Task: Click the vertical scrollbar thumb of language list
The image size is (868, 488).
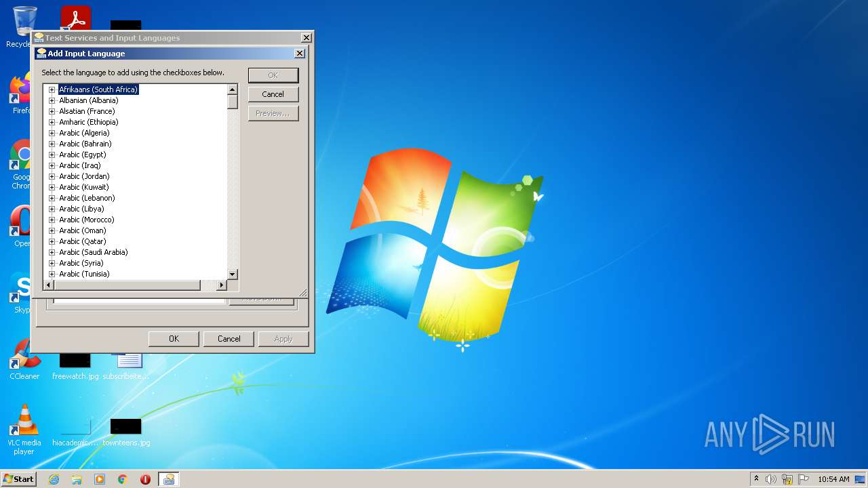Action: coord(233,102)
